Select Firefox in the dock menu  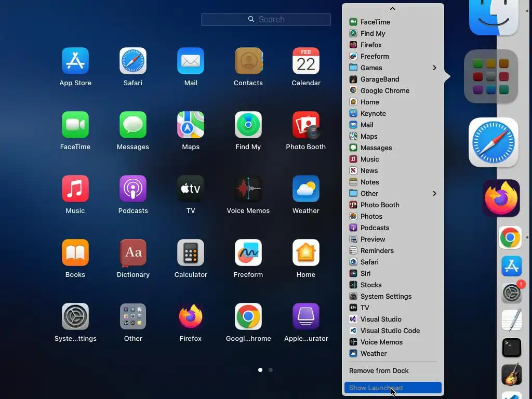pos(393,45)
